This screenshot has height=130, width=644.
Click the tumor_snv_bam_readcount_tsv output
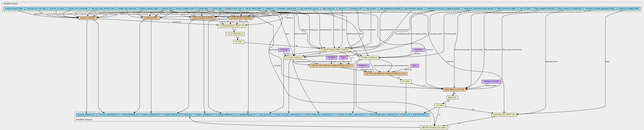click(288, 115)
